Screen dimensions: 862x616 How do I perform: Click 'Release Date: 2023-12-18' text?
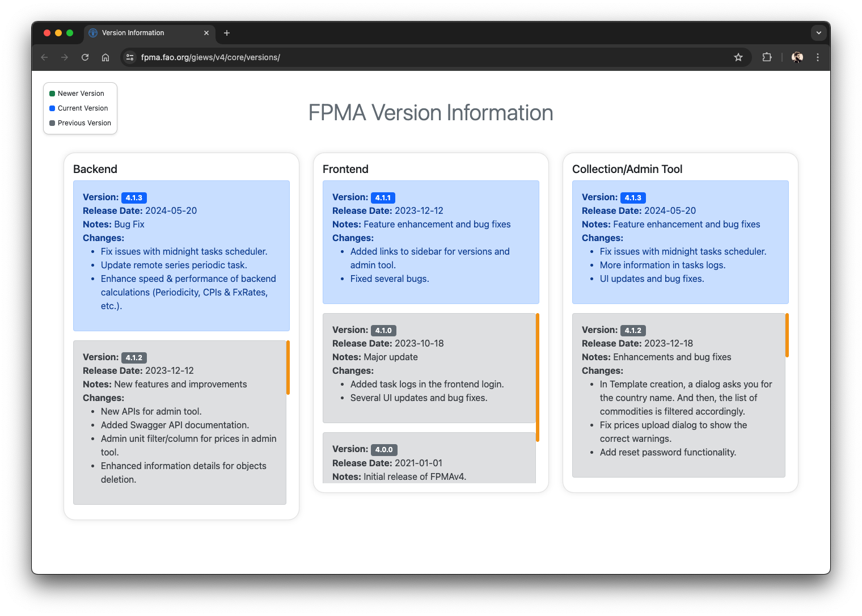tap(637, 343)
